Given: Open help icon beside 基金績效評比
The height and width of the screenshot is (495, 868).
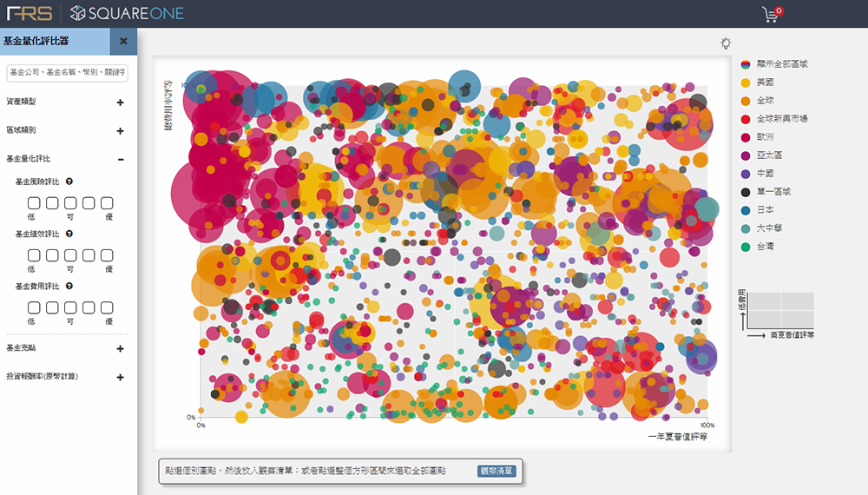Looking at the screenshot, I should tap(69, 234).
